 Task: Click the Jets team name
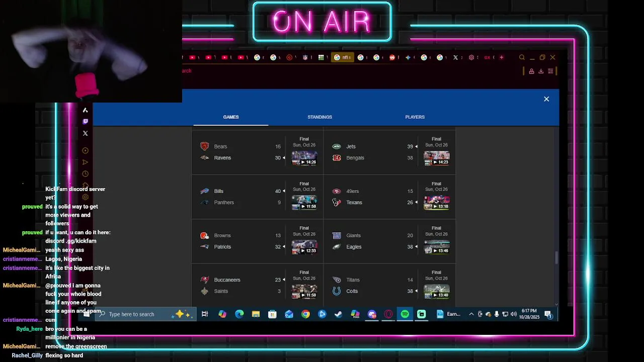[x=351, y=147]
